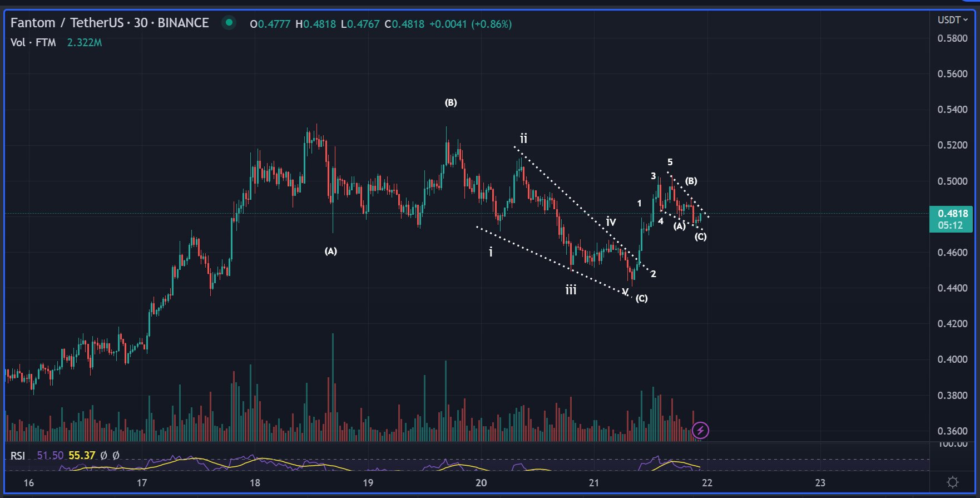Open chart settings gear icon
Viewport: 980px width, 498px height.
tap(953, 482)
